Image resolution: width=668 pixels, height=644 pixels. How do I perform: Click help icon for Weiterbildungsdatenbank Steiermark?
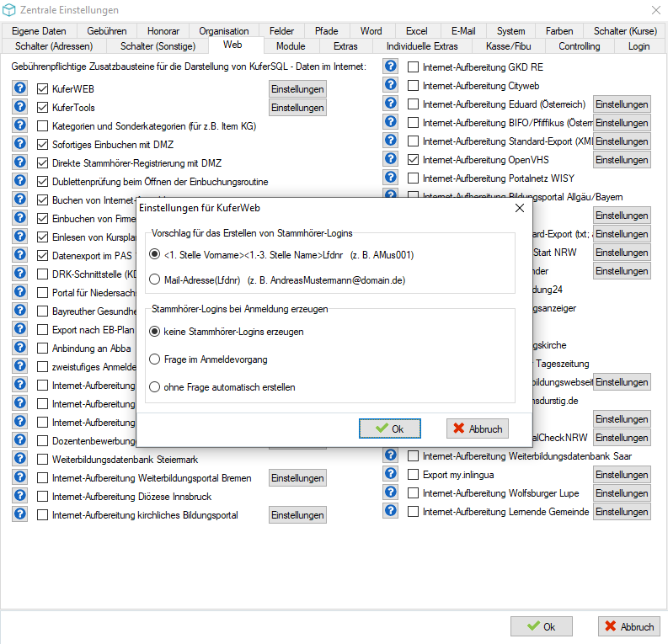pyautogui.click(x=19, y=459)
